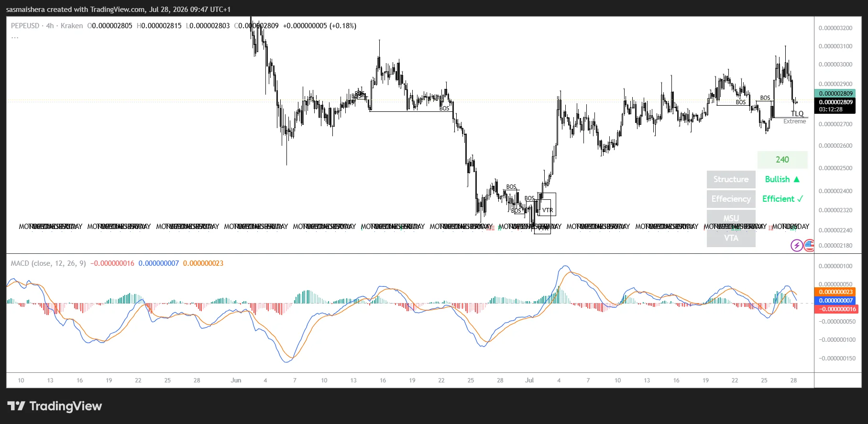Open the three-dot legend menu under PEPEUSD
This screenshot has width=868, height=424.
(x=15, y=37)
